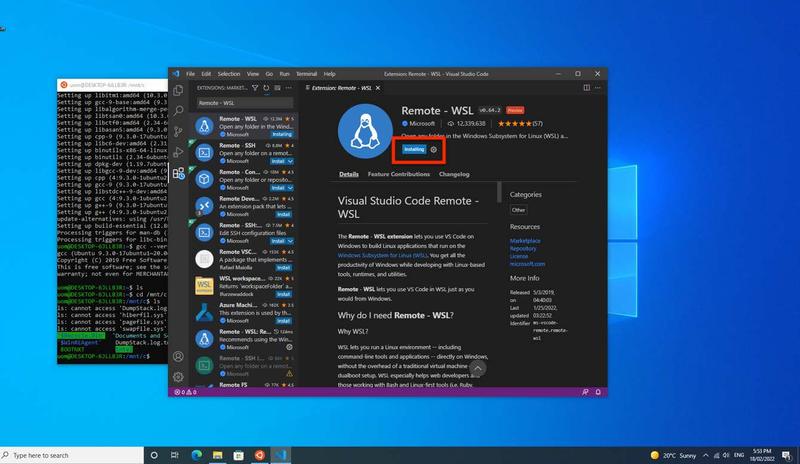Click the Windows taskbar search box

(72, 455)
